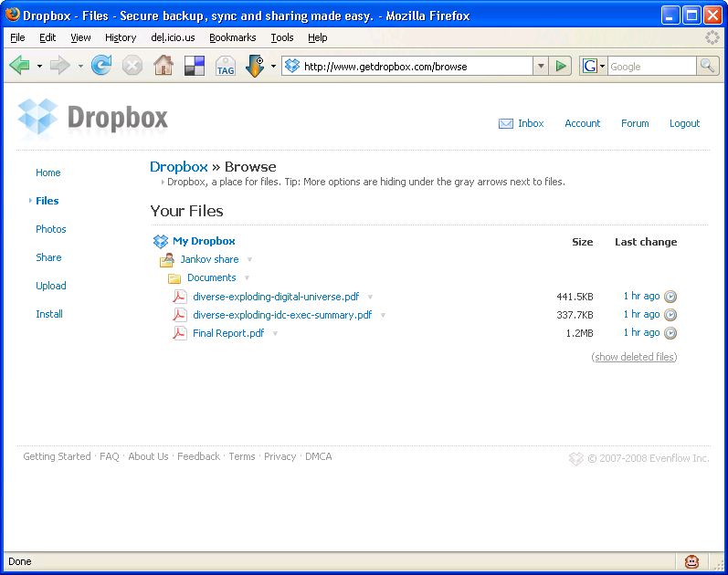Screen dimensions: 728x575
Task: Open the History menu
Action: click(x=121, y=37)
